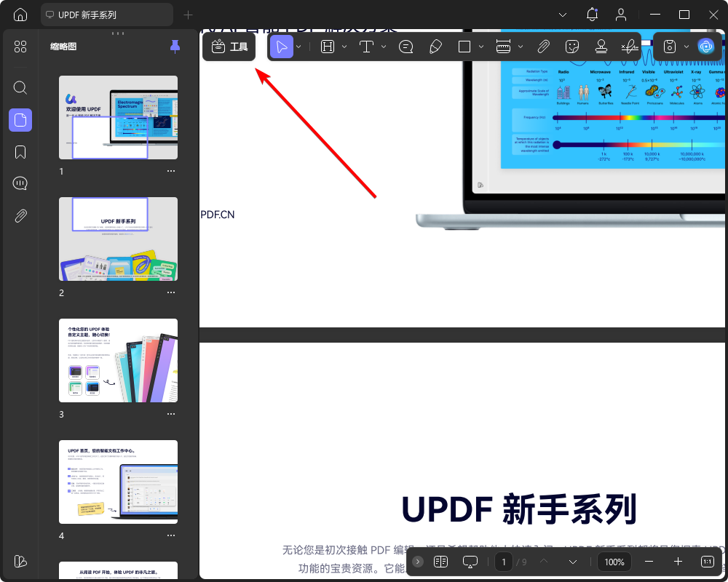The image size is (728, 582).
Task: Select the Stamp tool
Action: (x=601, y=46)
